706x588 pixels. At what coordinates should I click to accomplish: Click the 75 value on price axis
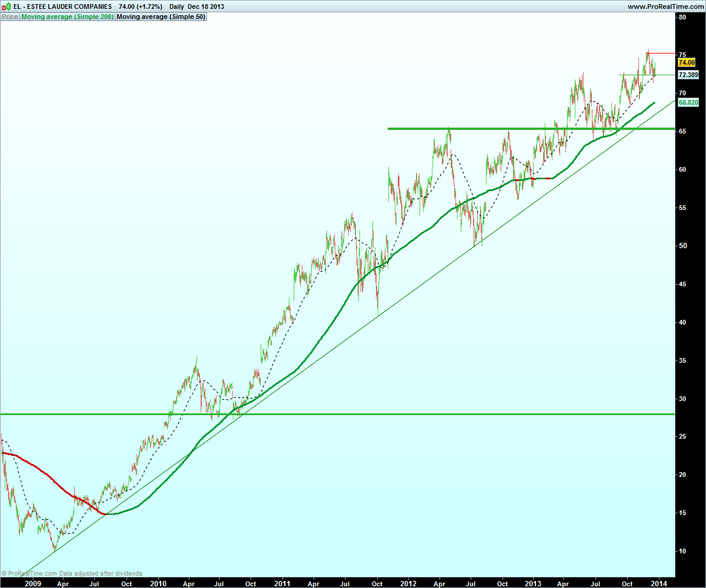point(682,55)
